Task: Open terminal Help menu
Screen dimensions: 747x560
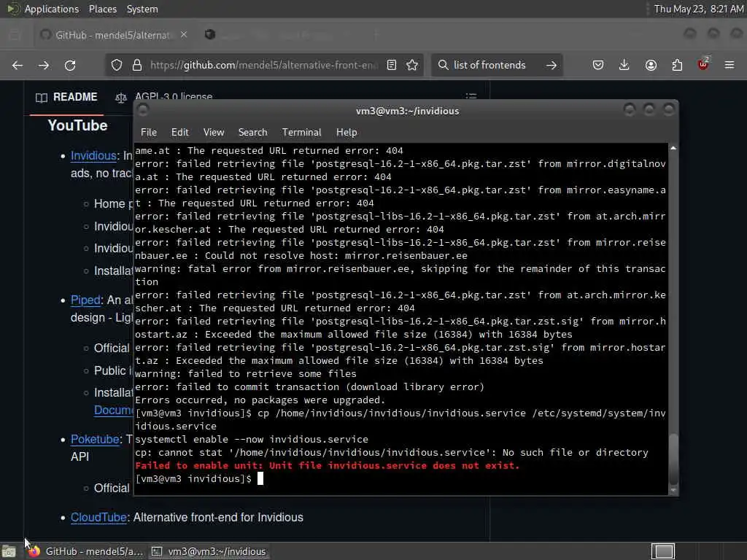Action: (347, 133)
